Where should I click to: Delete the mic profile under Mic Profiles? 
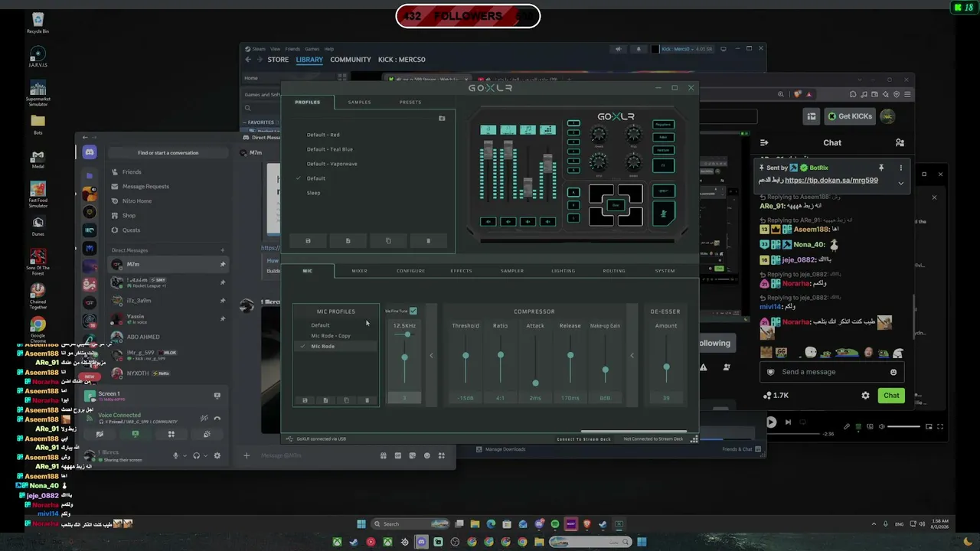coord(367,400)
